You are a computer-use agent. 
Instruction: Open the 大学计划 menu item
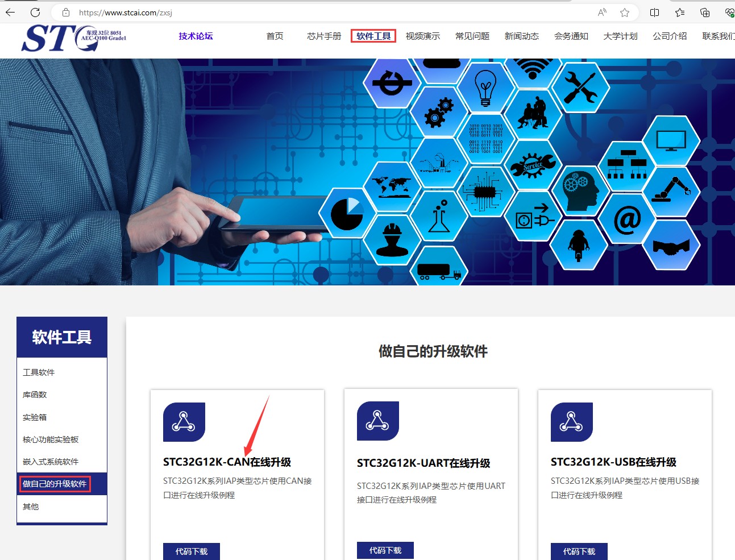pyautogui.click(x=620, y=36)
